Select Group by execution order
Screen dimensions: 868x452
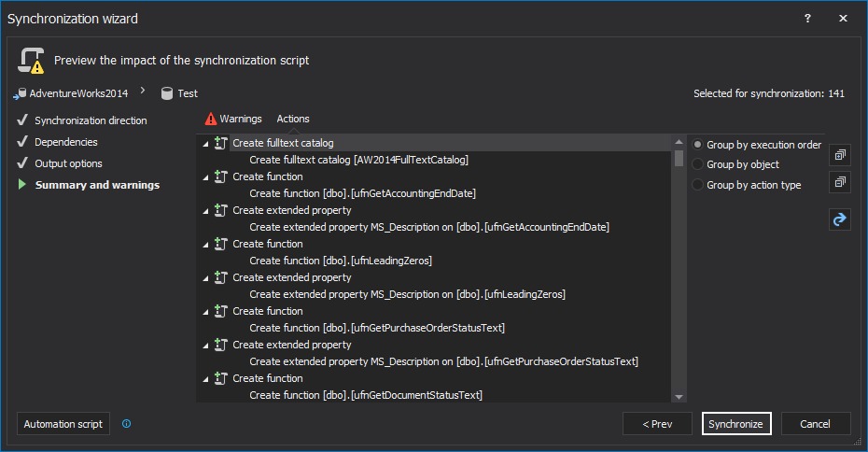(698, 145)
